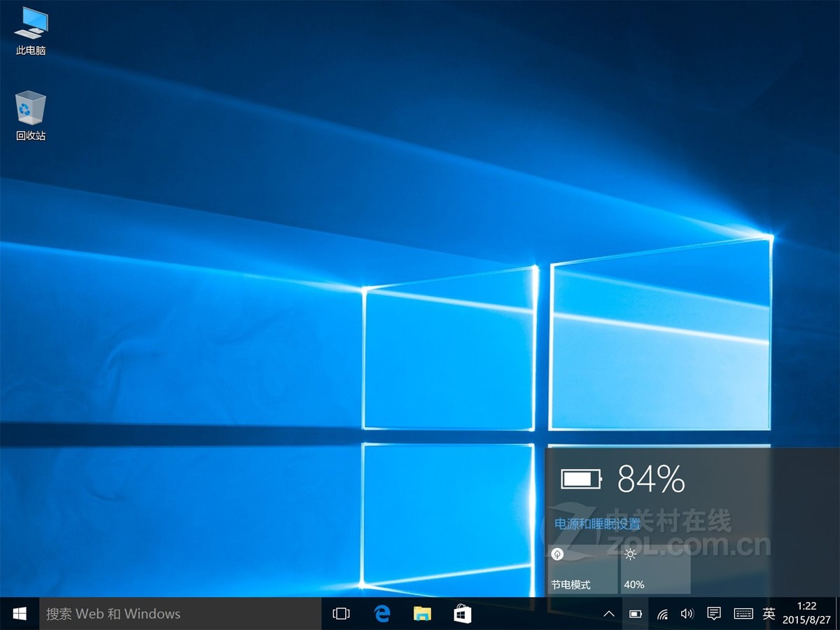Viewport: 840px width, 630px height.
Task: Open the Start menu
Action: 17,613
